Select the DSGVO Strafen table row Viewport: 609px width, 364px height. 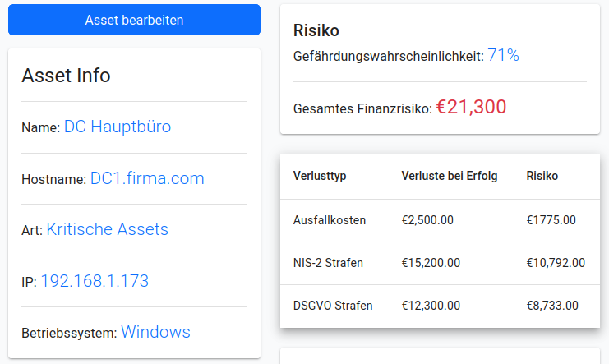pyautogui.click(x=440, y=306)
